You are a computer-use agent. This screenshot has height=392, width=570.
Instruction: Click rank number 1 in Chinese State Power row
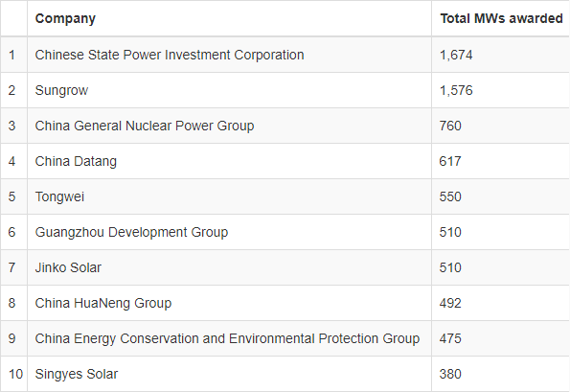(x=13, y=55)
